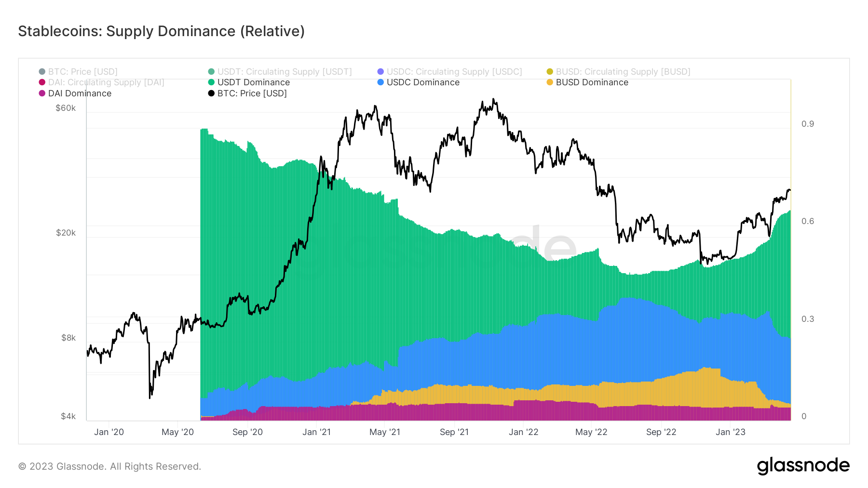
Task: Click the orange BUSD Dominance legend dot
Action: 550,82
